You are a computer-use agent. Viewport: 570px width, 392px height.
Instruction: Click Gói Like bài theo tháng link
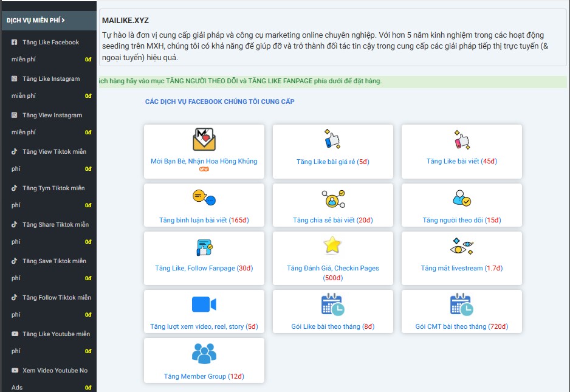[332, 326]
